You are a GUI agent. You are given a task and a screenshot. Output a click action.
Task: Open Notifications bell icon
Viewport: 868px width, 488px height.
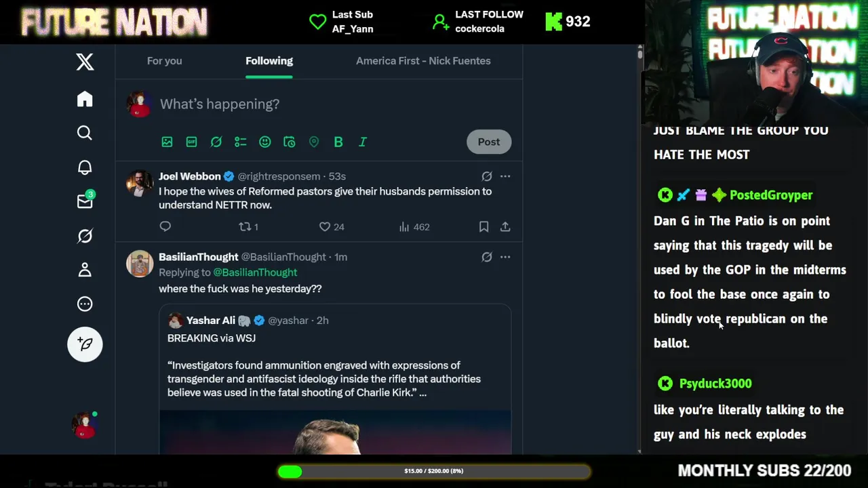85,167
